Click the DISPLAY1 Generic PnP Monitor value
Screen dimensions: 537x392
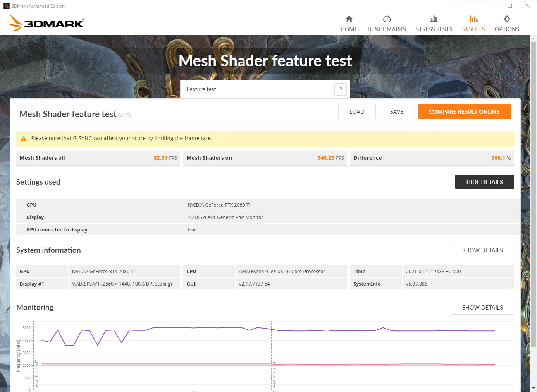coord(225,217)
